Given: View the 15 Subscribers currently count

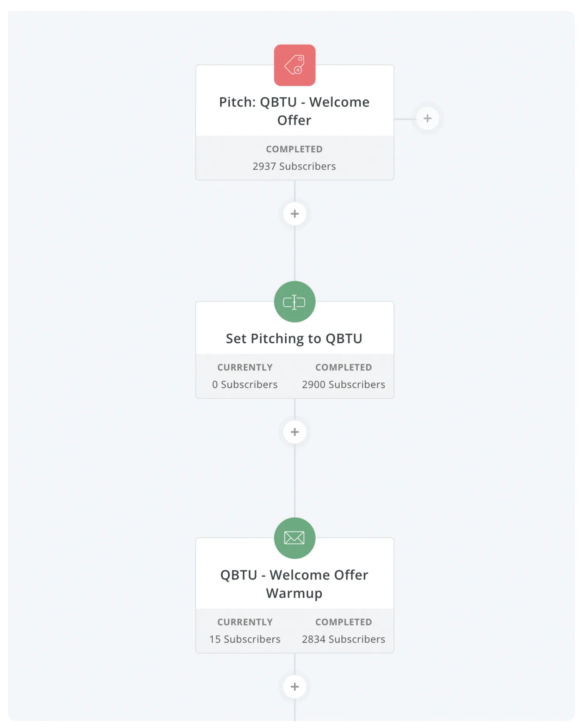Looking at the screenshot, I should (245, 639).
